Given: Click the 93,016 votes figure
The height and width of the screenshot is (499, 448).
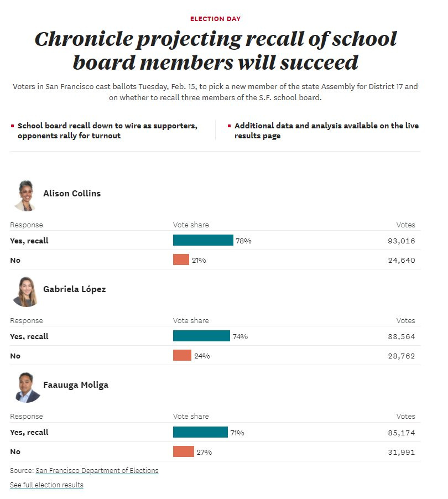Looking at the screenshot, I should point(401,241).
